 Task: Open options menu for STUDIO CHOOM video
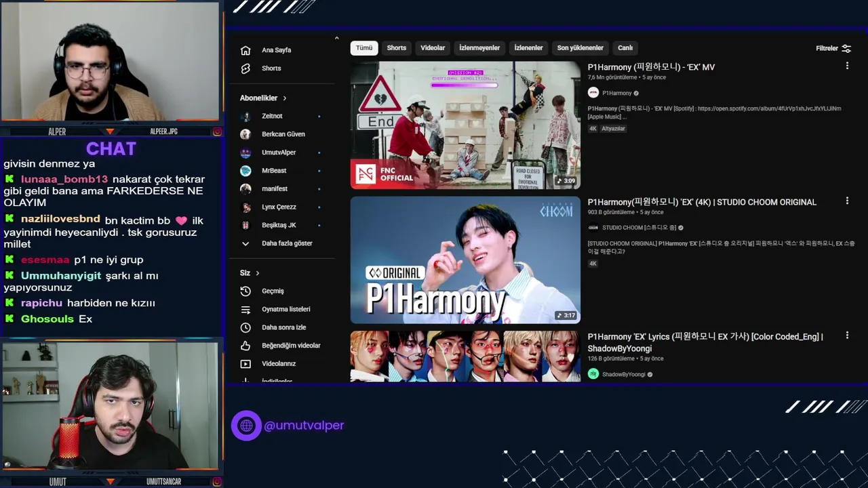tap(847, 201)
